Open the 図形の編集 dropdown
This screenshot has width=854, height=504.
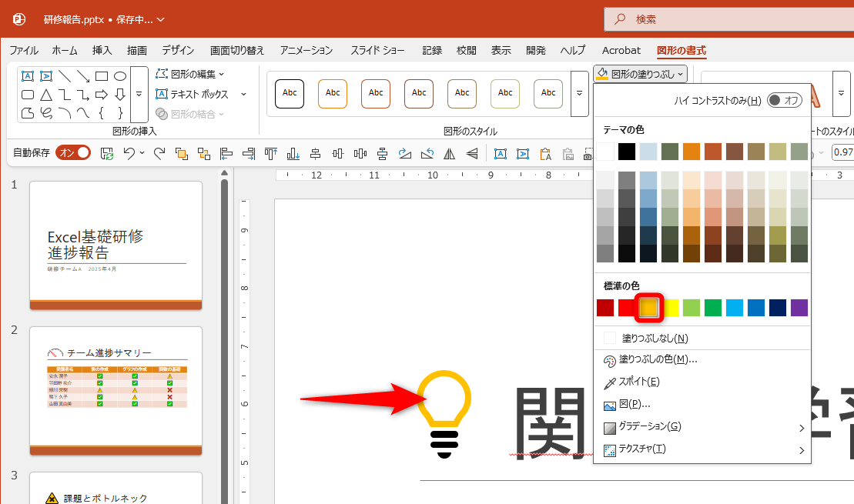pyautogui.click(x=189, y=74)
